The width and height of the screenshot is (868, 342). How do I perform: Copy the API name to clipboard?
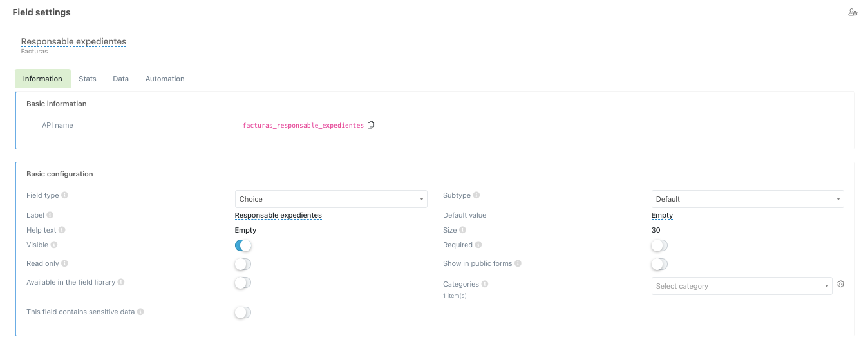(371, 125)
